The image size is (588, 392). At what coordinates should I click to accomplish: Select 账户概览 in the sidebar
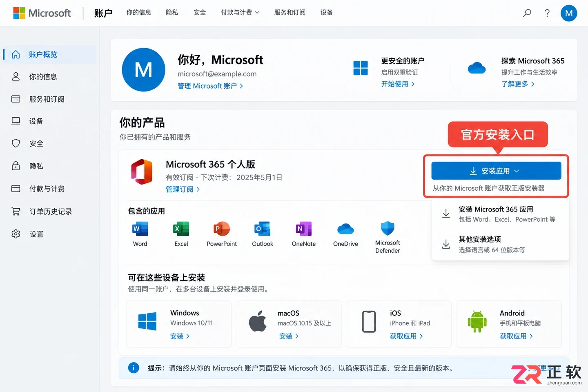pyautogui.click(x=50, y=54)
